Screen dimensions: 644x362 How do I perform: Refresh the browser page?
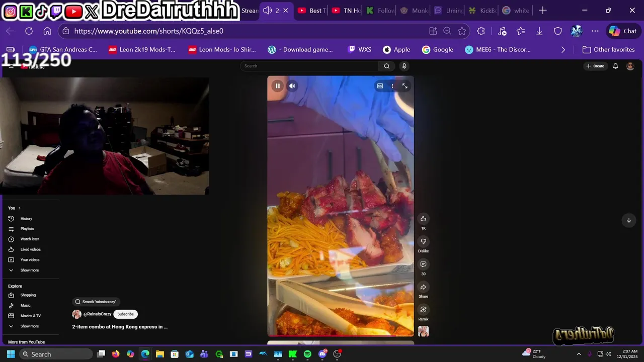tap(29, 31)
